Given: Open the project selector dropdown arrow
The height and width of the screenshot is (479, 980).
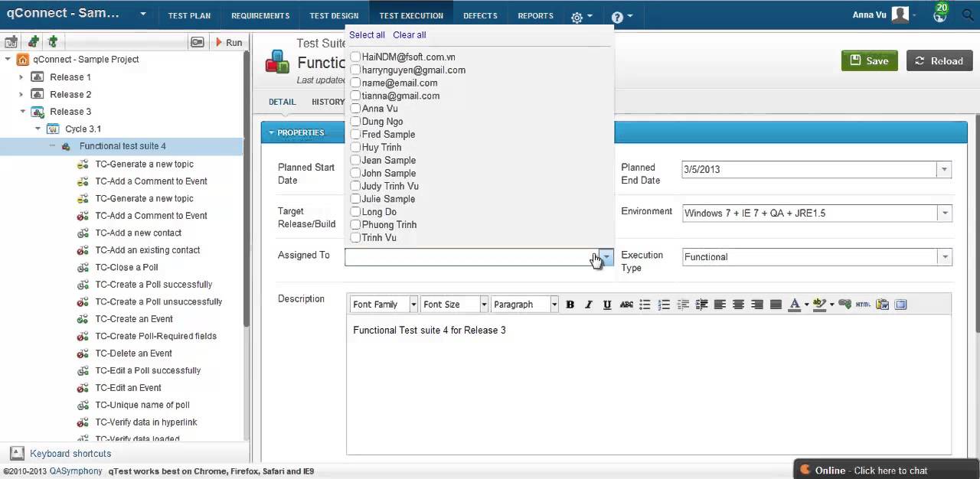Looking at the screenshot, I should tap(143, 15).
